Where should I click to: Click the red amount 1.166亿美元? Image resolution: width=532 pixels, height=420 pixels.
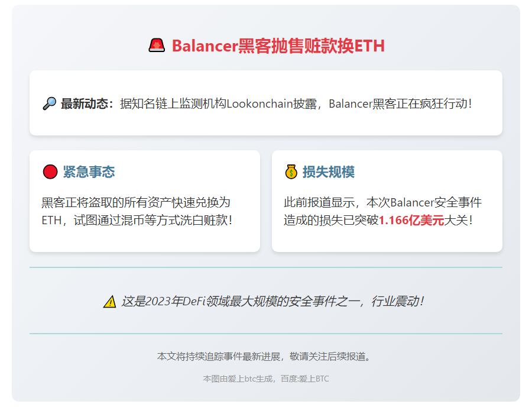(411, 221)
